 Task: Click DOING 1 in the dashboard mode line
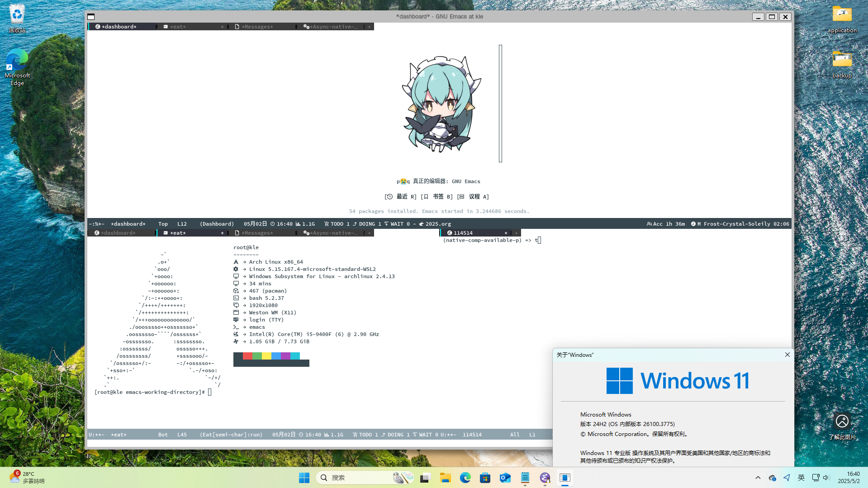coord(367,224)
